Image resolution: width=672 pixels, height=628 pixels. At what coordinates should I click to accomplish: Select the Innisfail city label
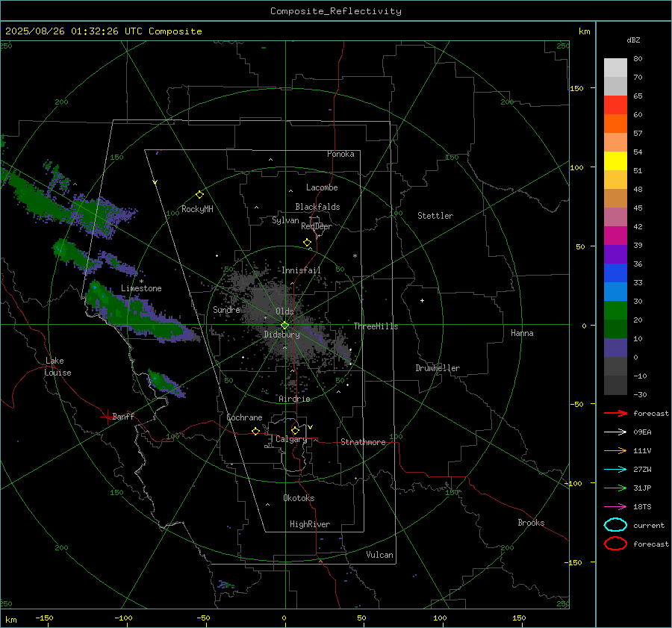pyautogui.click(x=301, y=270)
